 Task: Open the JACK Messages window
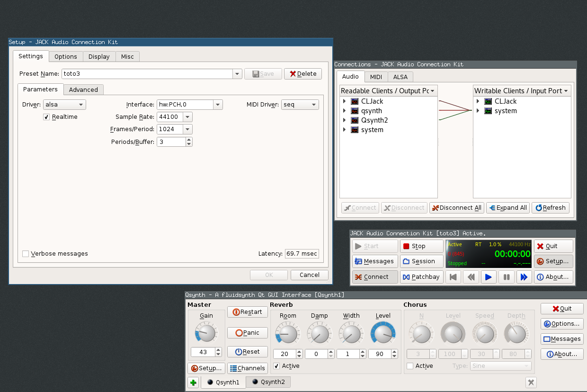pos(374,261)
